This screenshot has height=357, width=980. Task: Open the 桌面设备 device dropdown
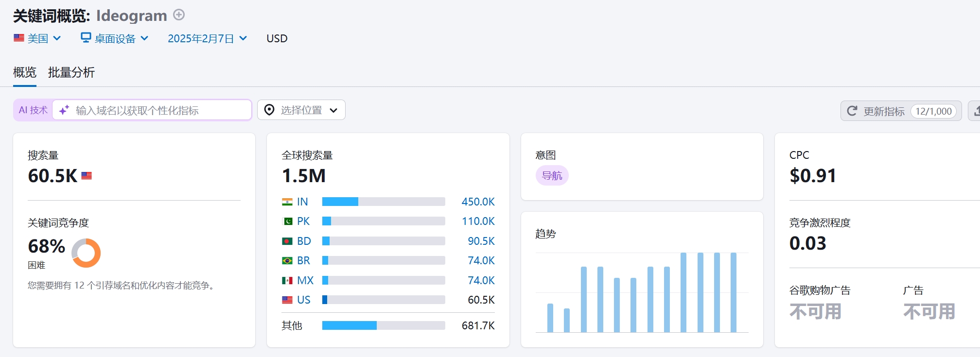click(x=115, y=38)
